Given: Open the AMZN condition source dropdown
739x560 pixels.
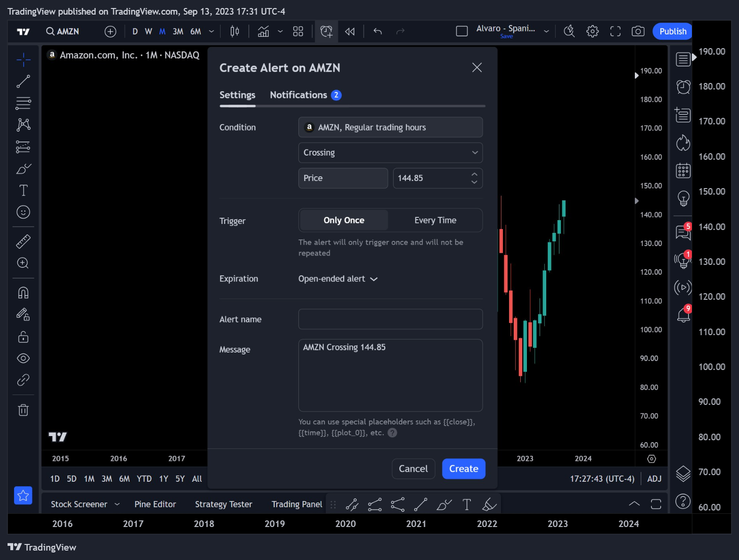Looking at the screenshot, I should click(x=390, y=127).
